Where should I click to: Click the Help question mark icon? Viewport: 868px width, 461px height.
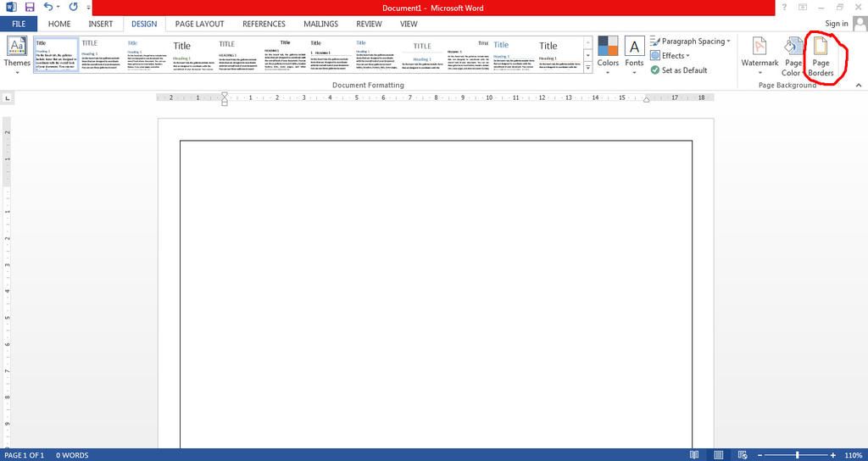(x=784, y=7)
